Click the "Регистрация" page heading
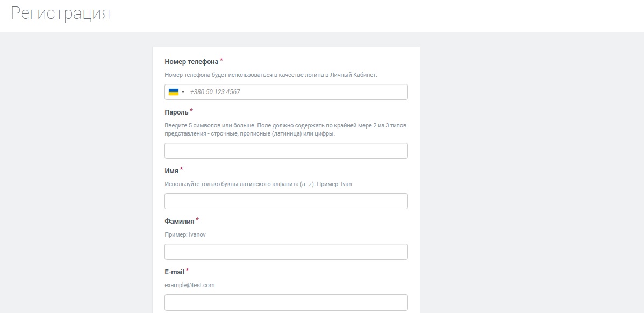The width and height of the screenshot is (644, 313). click(x=60, y=13)
